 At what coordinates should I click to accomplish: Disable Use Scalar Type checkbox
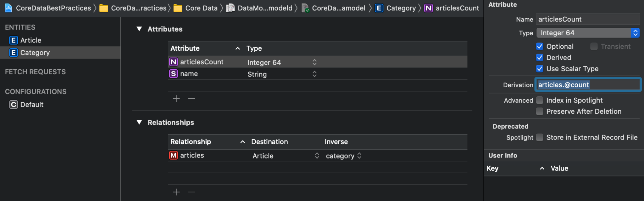pyautogui.click(x=540, y=69)
